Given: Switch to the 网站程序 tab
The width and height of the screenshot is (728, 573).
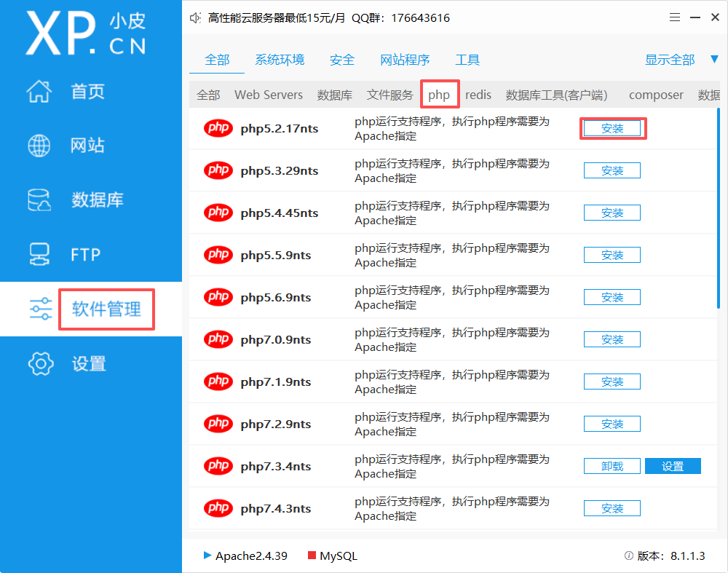Looking at the screenshot, I should click(x=404, y=60).
